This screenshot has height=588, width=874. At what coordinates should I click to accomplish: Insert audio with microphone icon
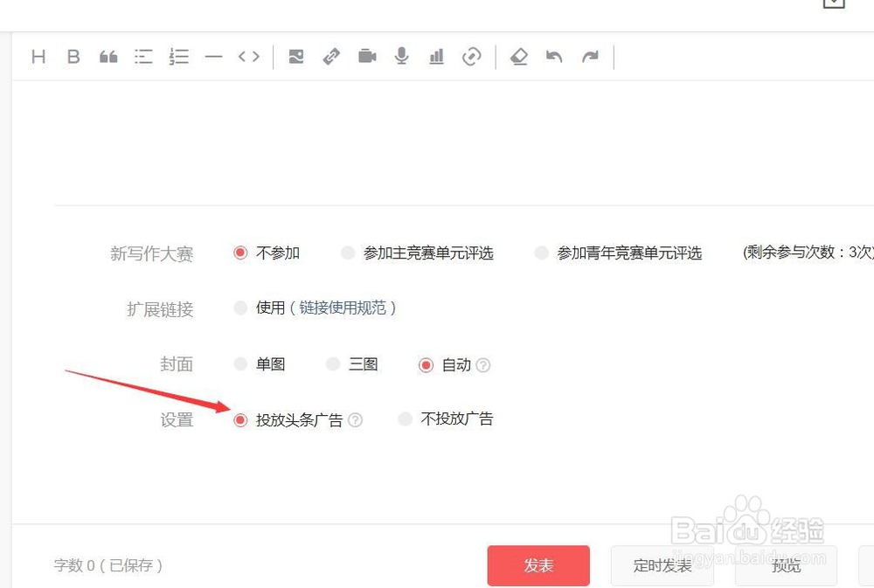[x=401, y=56]
